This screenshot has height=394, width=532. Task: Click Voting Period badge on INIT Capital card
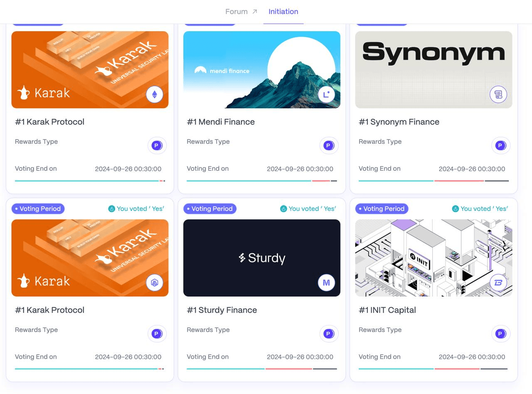click(x=382, y=209)
